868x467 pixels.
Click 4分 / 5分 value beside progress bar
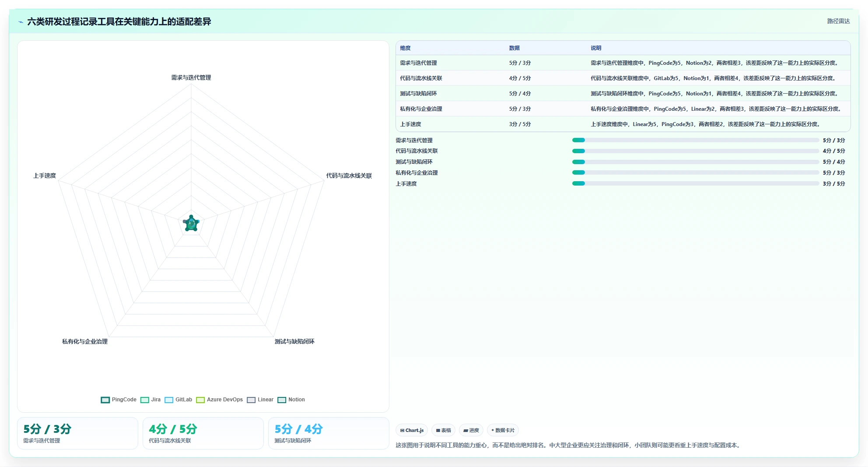point(834,151)
